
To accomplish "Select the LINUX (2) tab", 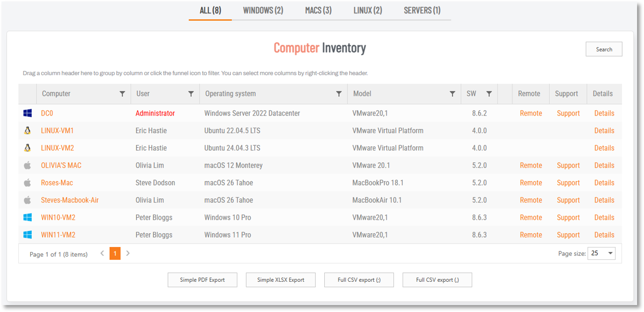I will pos(367,10).
